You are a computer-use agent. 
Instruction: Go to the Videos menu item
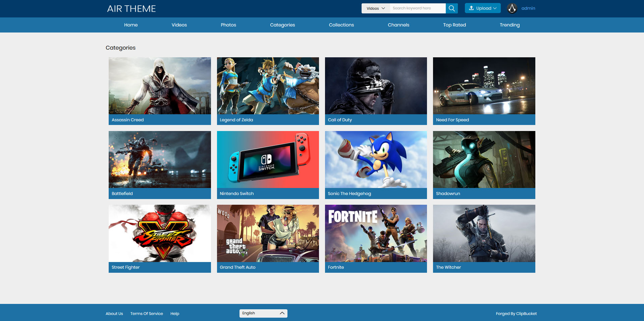point(179,25)
